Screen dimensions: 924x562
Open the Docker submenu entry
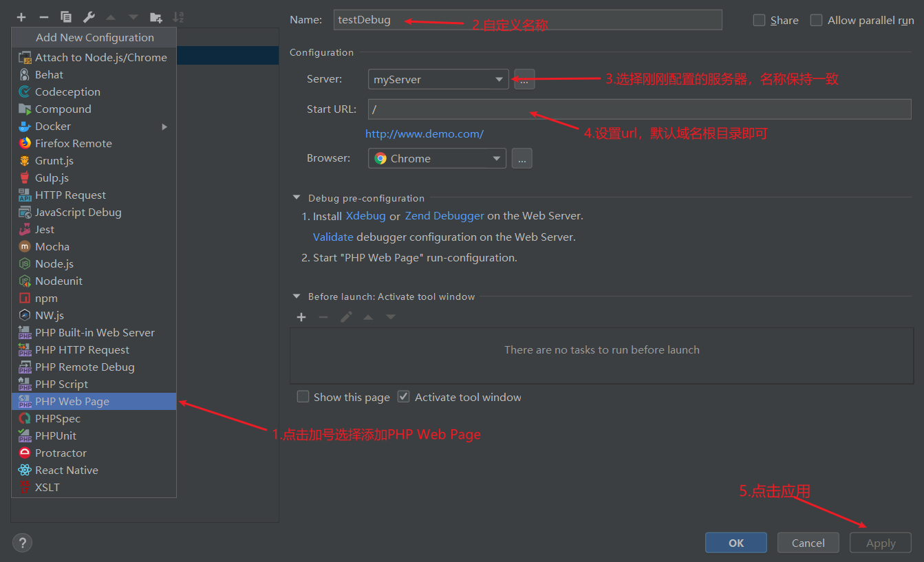(x=94, y=126)
